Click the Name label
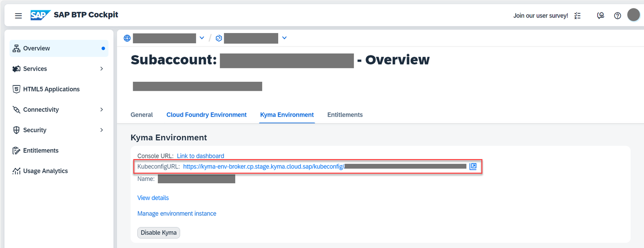The image size is (644, 248). click(146, 179)
